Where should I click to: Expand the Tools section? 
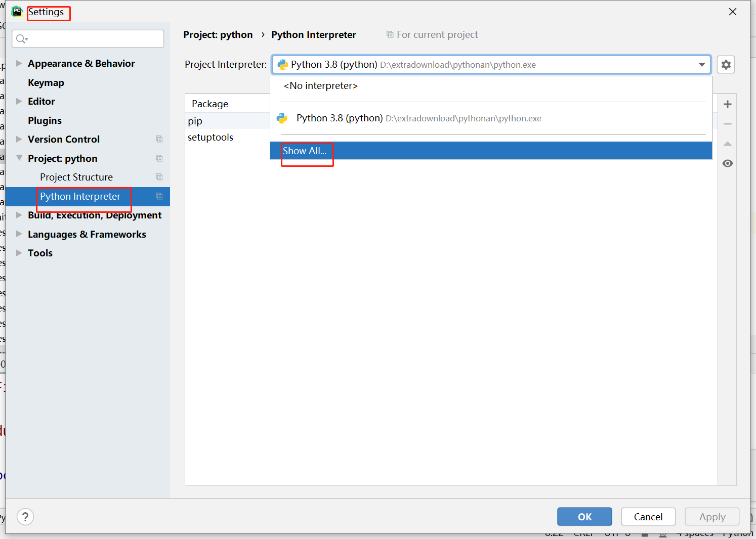[x=19, y=253]
